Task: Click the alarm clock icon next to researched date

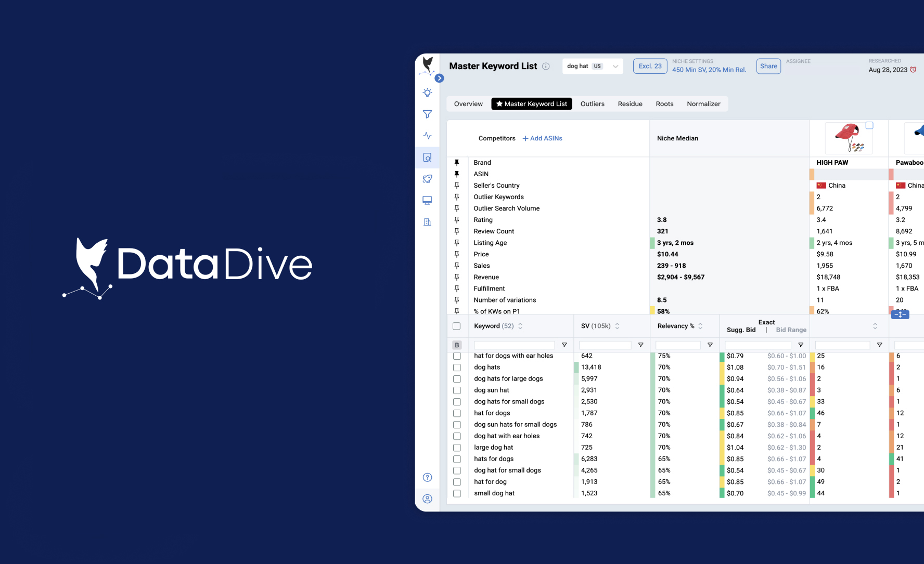Action: tap(913, 70)
